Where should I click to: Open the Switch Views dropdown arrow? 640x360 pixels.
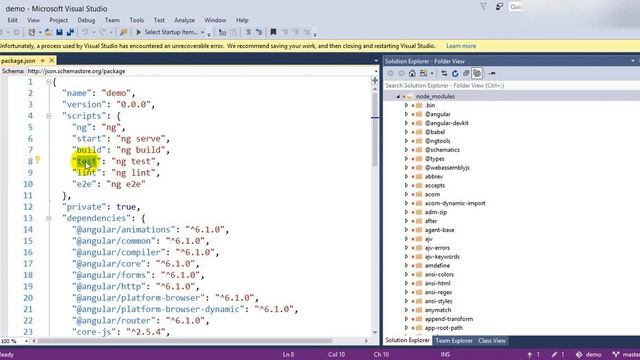click(x=432, y=73)
